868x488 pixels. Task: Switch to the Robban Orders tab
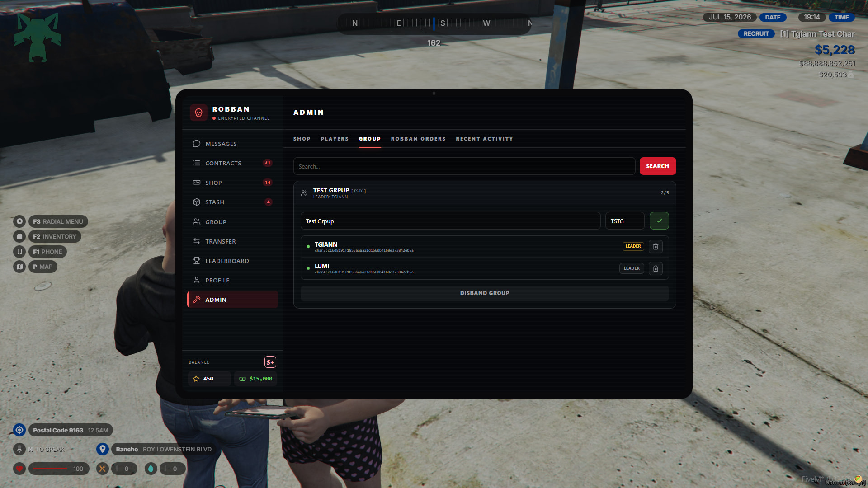coord(418,139)
